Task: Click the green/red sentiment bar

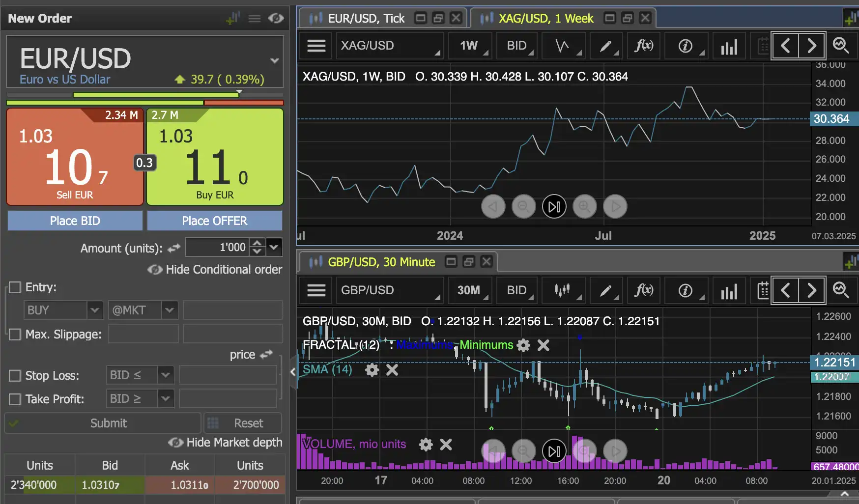Action: click(145, 103)
